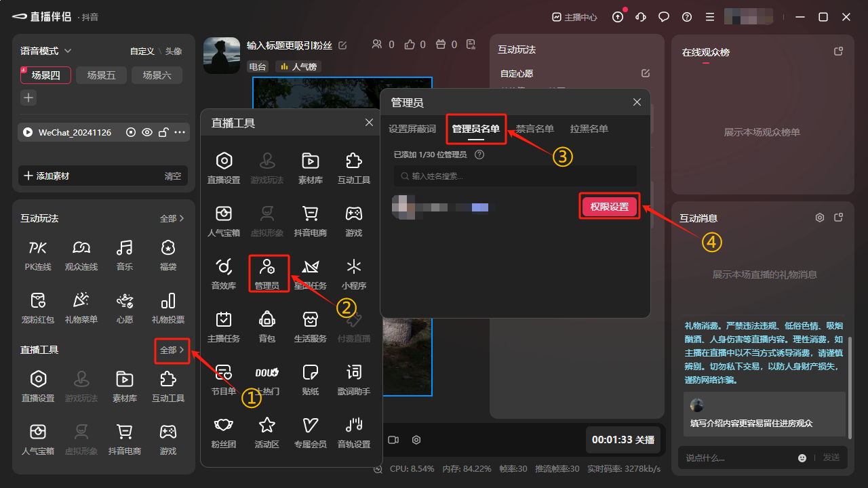Open the 礼物投票 gift voting feature
The image size is (868, 488).
click(168, 307)
